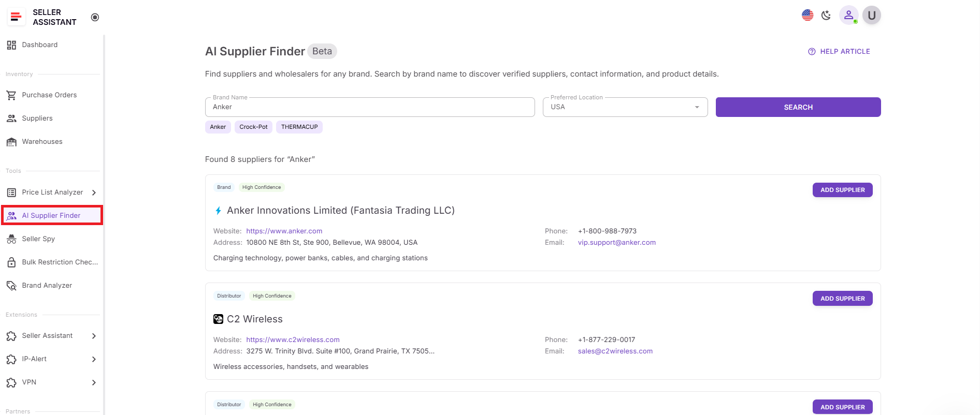Click the Seller Spy icon
The image size is (980, 415).
(11, 239)
